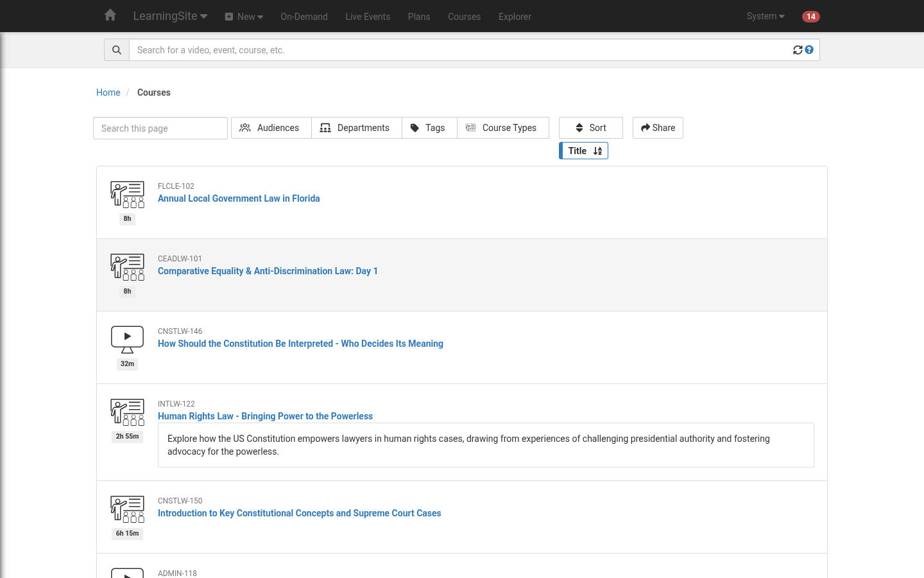The image size is (924, 578).
Task: View the 14 notifications badge
Action: click(811, 17)
